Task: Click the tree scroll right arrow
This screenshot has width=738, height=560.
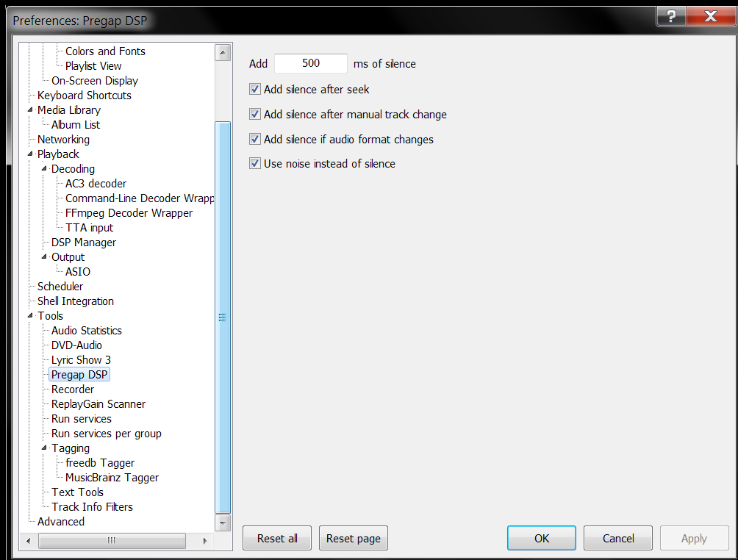Action: pyautogui.click(x=205, y=541)
